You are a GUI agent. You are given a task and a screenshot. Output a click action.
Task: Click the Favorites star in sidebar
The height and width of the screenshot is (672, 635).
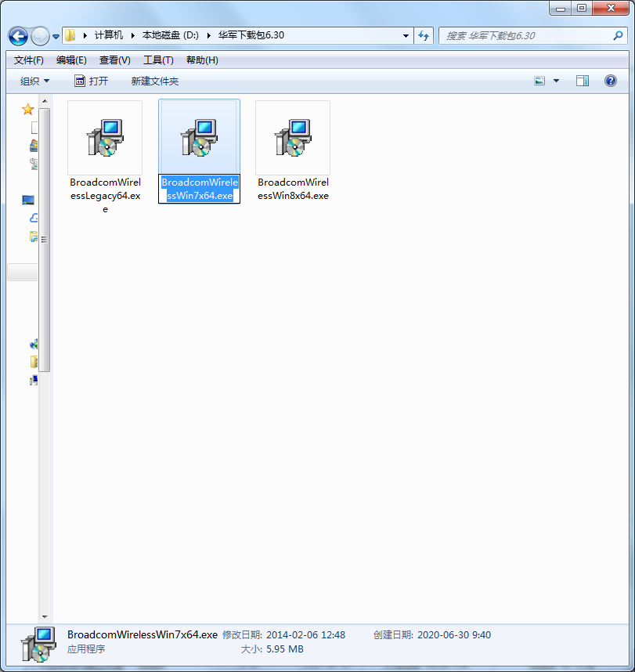(x=28, y=110)
